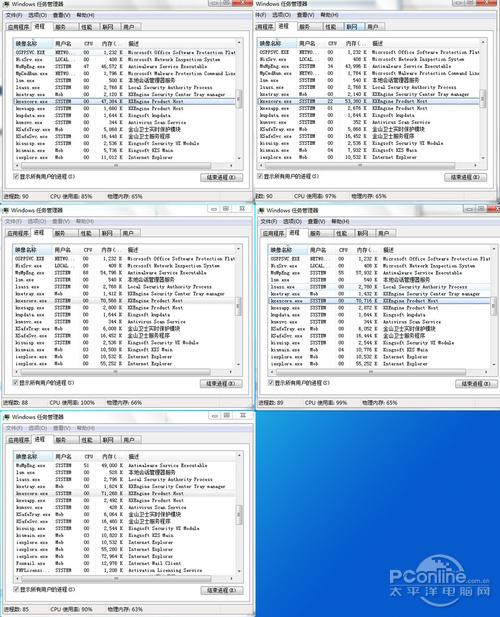The image size is (500, 617).
Task: Uncheck 显示所有用户的进程 in CPU 100% window
Action: pos(15,382)
